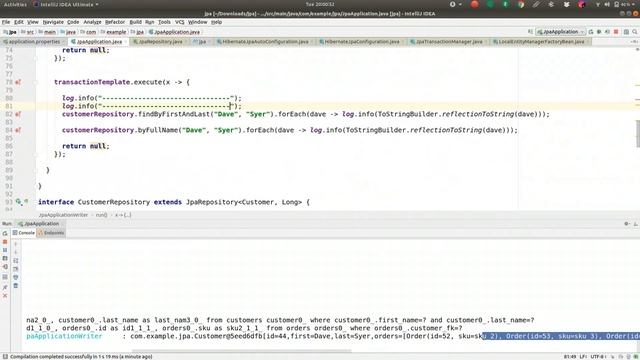Click the Build project icon in the top toolbar
This screenshot has width=640, height=360.
click(530, 32)
